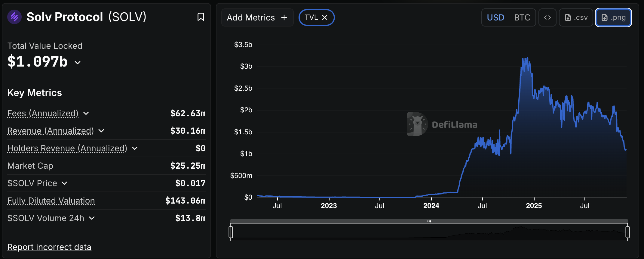This screenshot has width=644, height=259.
Task: Click the range selector mini chart preview
Action: pos(429,232)
